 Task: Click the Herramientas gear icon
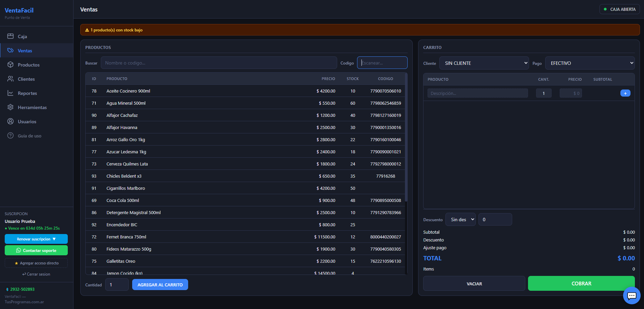10,107
